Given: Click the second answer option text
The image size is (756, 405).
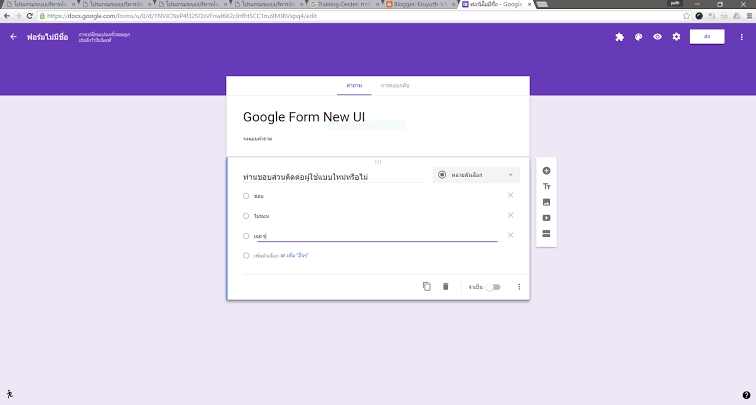Looking at the screenshot, I should [261, 216].
